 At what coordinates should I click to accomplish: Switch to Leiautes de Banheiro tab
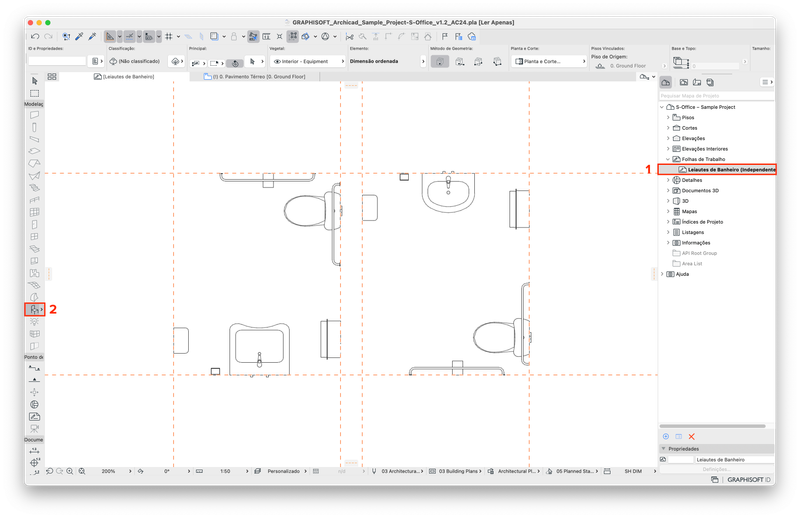point(124,77)
